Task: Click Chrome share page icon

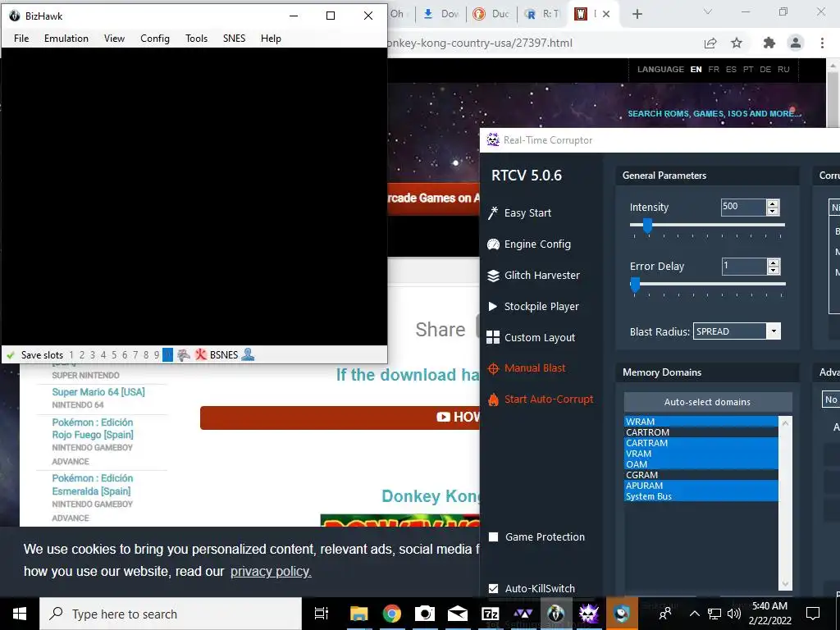Action: click(x=710, y=43)
